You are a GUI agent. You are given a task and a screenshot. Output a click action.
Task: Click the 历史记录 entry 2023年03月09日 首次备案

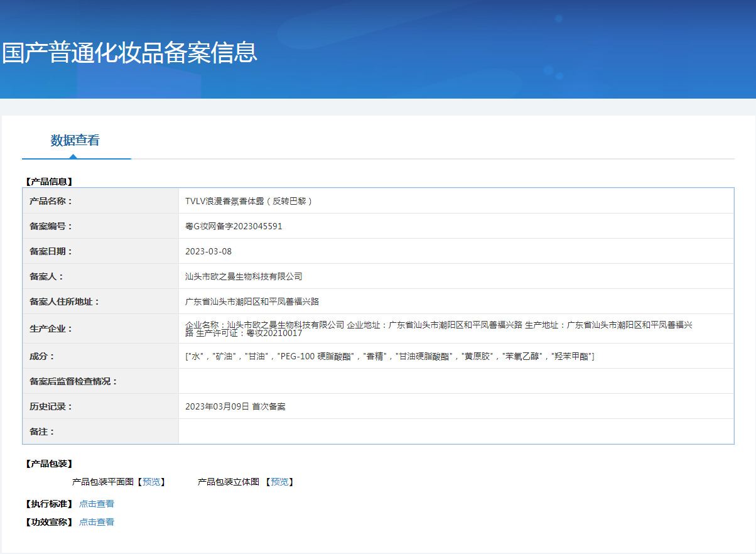235,406
